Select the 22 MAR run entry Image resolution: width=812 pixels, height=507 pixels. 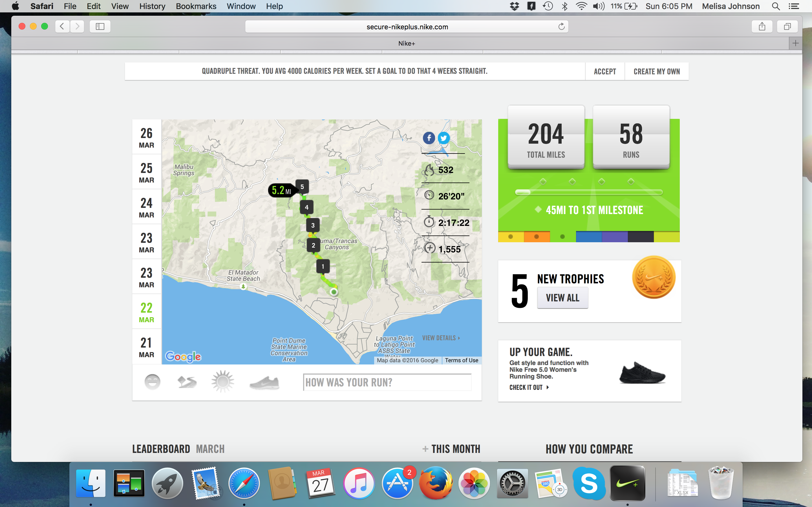pos(147,312)
